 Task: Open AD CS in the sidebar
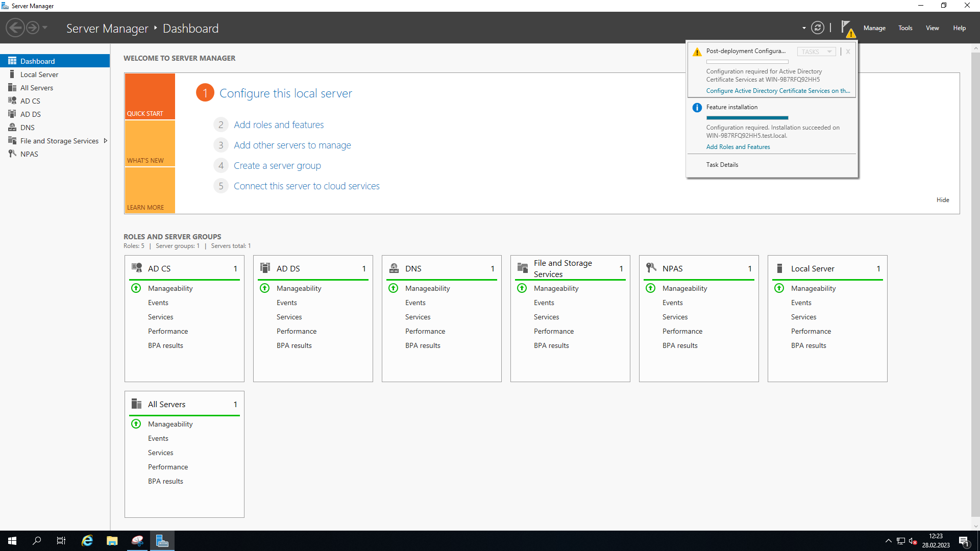[x=55, y=101]
